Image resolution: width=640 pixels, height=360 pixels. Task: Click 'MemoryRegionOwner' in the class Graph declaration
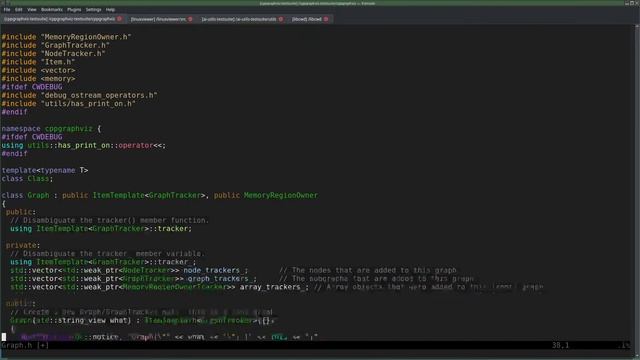pyautogui.click(x=280, y=196)
